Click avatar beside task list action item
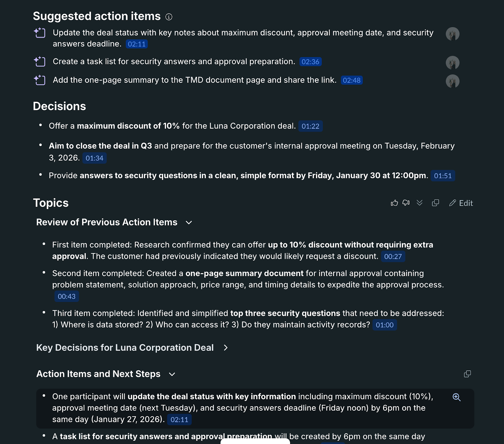This screenshot has width=504, height=444. tap(453, 62)
